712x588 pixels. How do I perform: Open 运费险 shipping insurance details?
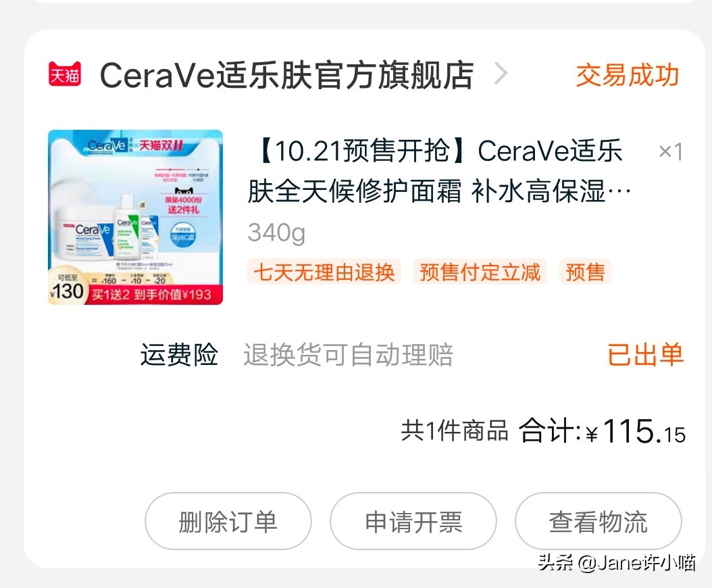180,354
